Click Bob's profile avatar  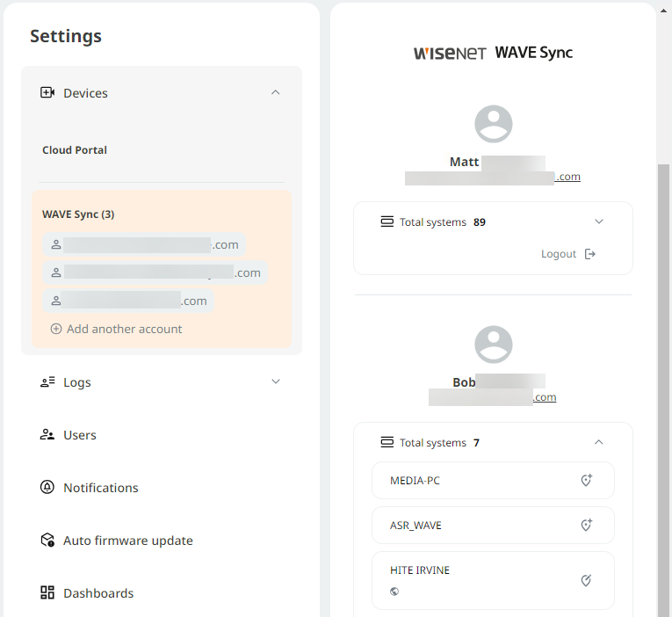[494, 345]
